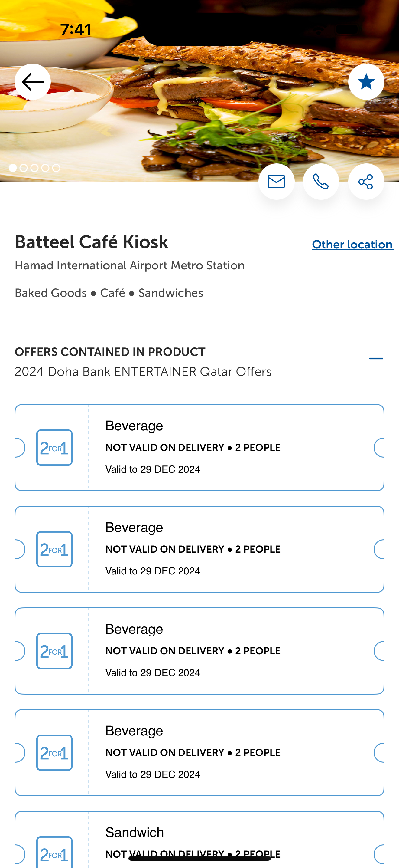Select the third photo carousel dot
399x868 pixels.
[34, 168]
